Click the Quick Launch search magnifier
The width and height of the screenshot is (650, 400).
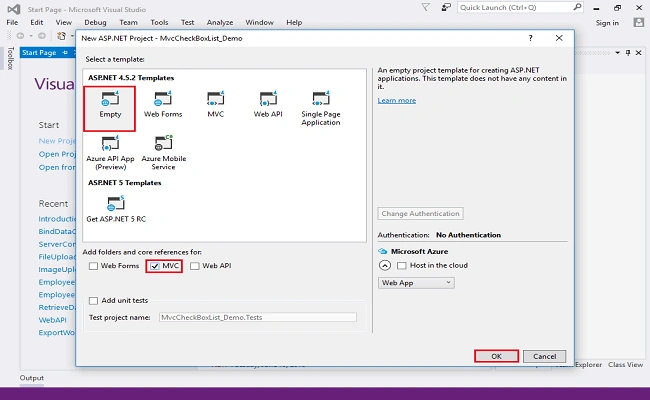(577, 7)
